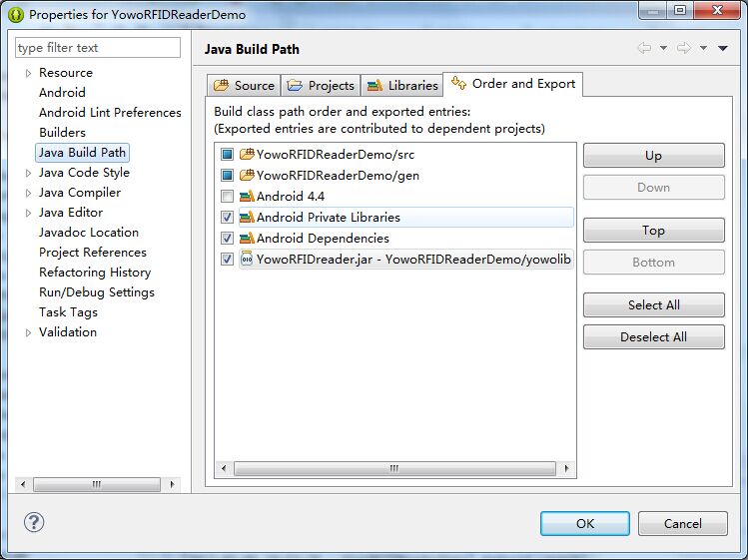748x560 pixels.
Task: Click the build path list horizontal scrollbar
Action: 394,468
